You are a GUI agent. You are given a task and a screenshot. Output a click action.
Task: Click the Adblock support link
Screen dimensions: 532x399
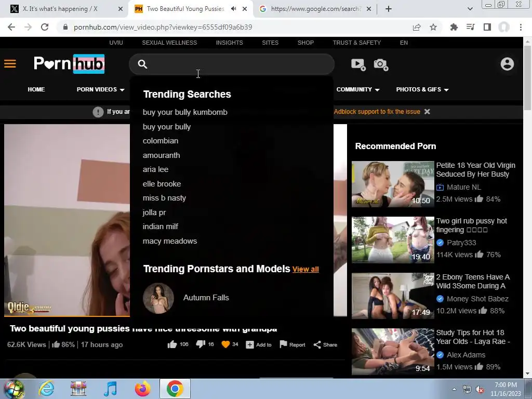(377, 112)
